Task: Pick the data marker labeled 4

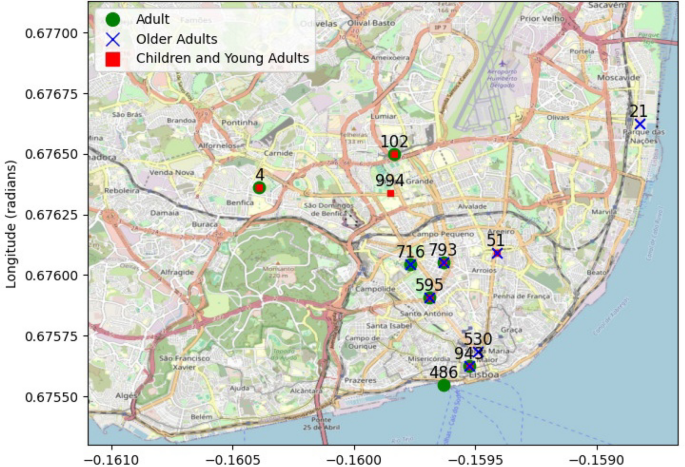Action: 259,187
